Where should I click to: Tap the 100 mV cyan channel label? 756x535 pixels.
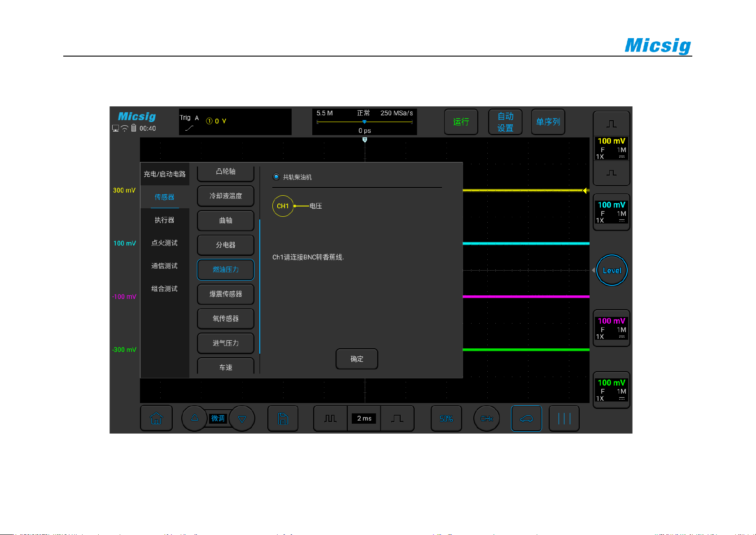tap(124, 243)
